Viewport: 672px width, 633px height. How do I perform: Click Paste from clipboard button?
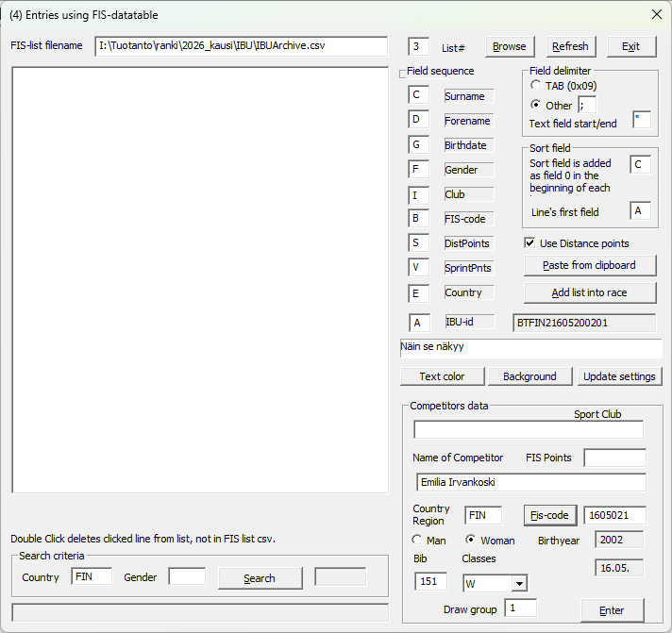click(589, 265)
